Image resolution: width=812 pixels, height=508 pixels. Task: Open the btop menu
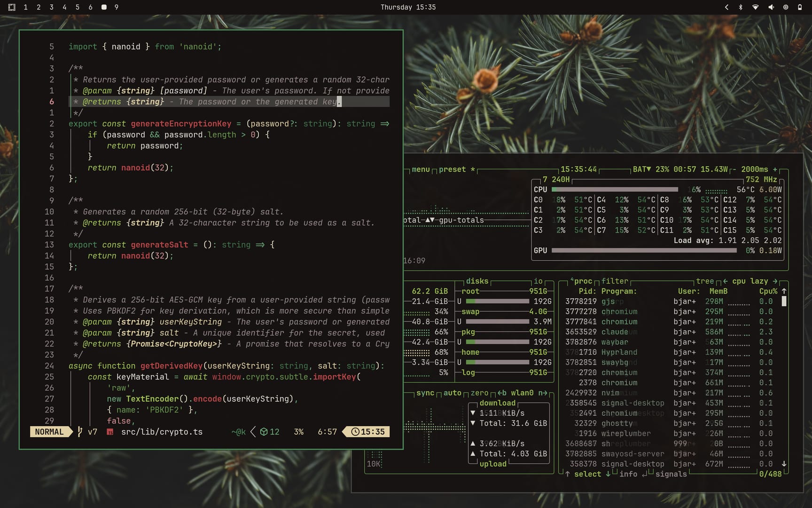pyautogui.click(x=421, y=169)
